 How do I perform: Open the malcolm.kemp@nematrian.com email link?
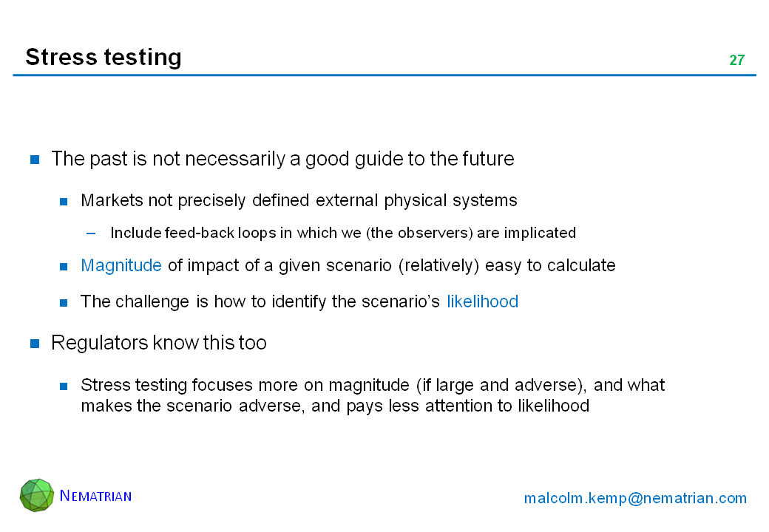pos(635,499)
